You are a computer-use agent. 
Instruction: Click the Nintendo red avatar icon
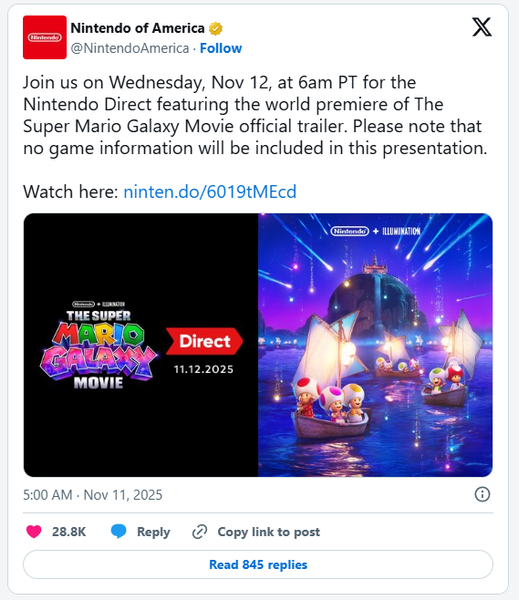(45, 37)
